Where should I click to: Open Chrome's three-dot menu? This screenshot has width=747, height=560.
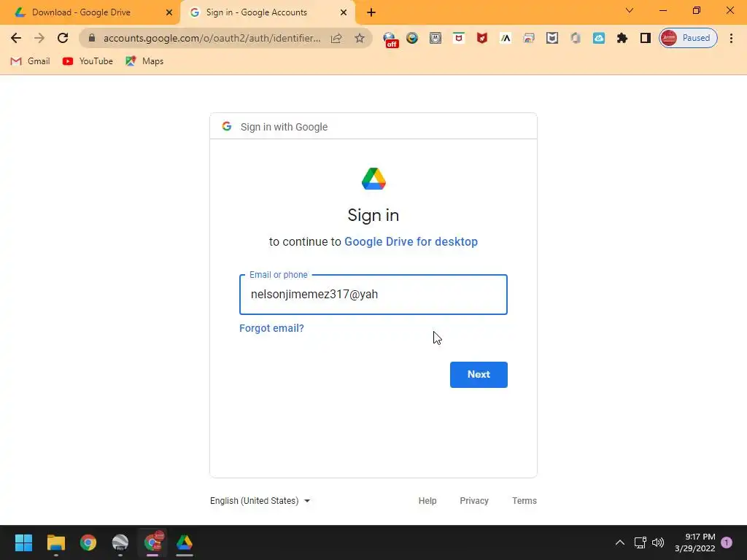point(731,38)
